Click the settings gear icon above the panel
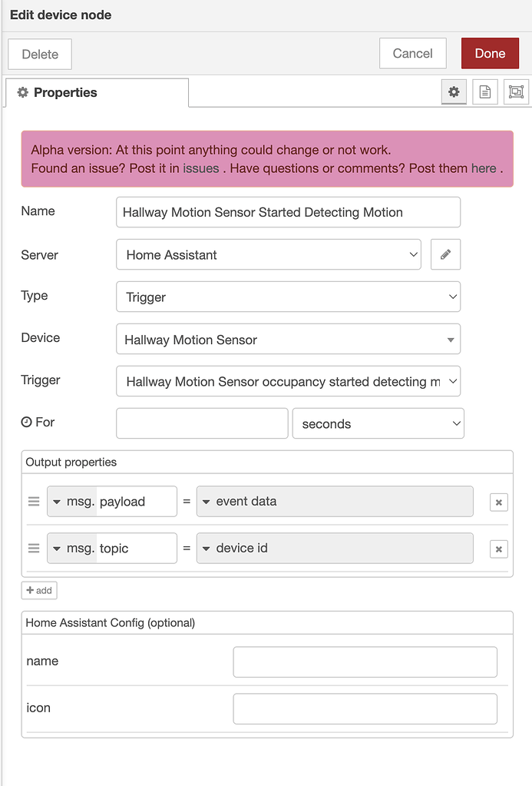 (454, 91)
